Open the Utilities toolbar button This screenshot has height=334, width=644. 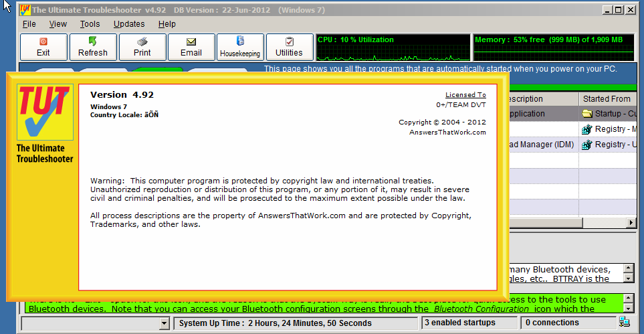(290, 48)
